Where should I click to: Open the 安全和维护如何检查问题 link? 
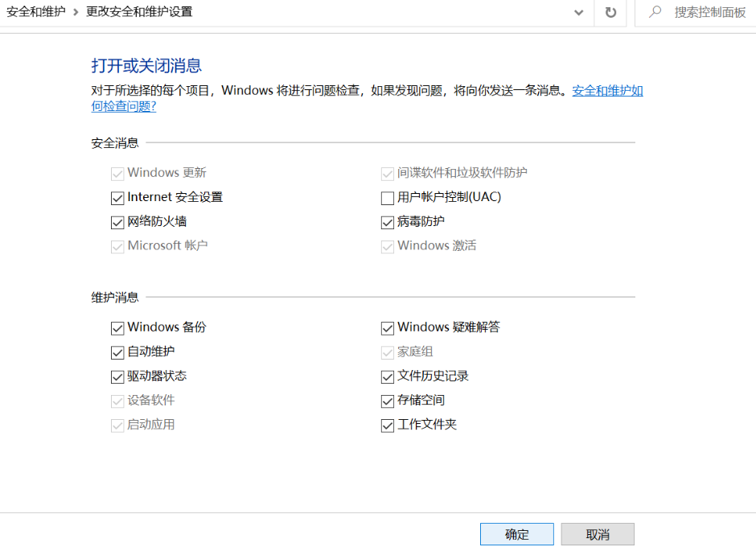607,90
